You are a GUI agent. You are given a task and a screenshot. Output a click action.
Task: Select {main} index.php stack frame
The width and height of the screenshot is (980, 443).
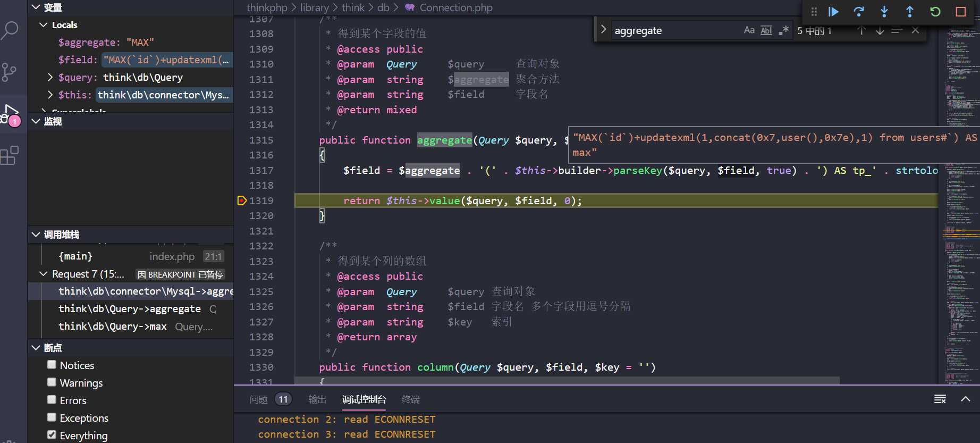click(131, 256)
